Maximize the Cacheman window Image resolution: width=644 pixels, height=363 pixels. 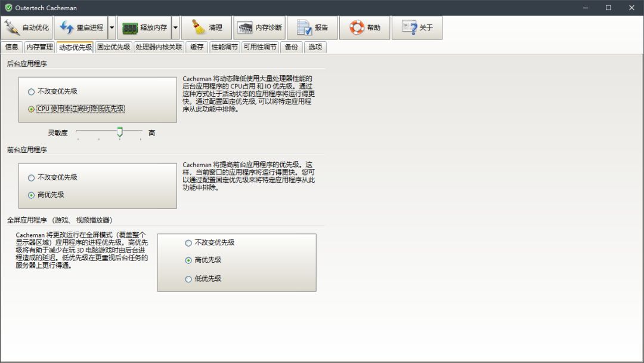609,7
